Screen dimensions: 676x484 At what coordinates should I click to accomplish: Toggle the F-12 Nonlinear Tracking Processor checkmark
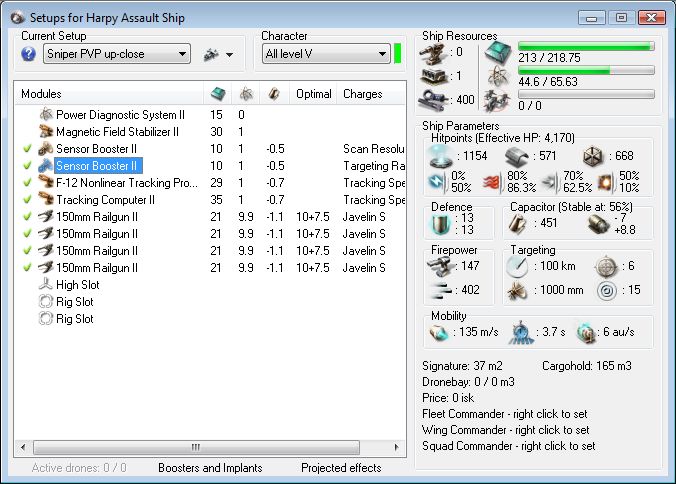(27, 182)
